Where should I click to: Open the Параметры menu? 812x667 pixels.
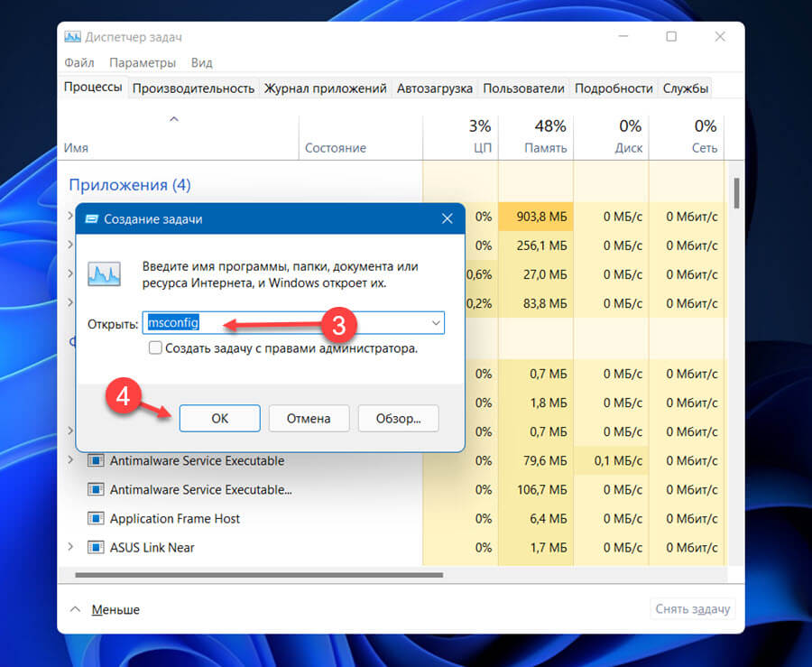[x=143, y=62]
